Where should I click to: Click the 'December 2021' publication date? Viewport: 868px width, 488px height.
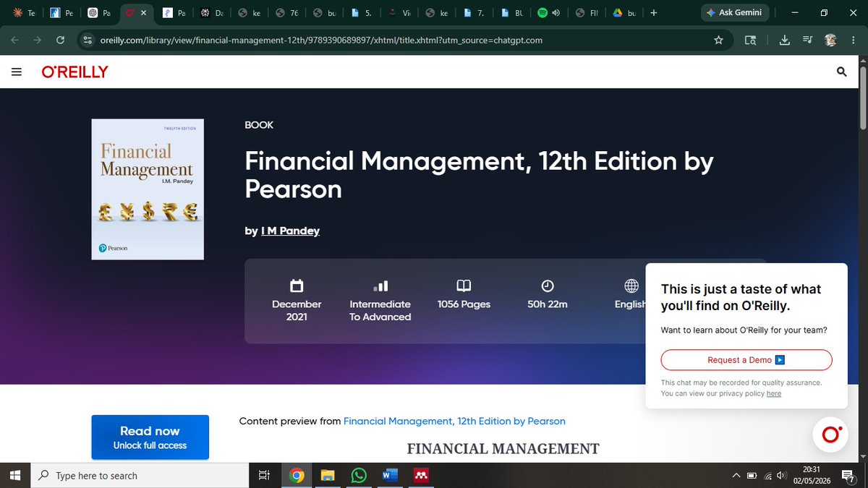(x=297, y=310)
